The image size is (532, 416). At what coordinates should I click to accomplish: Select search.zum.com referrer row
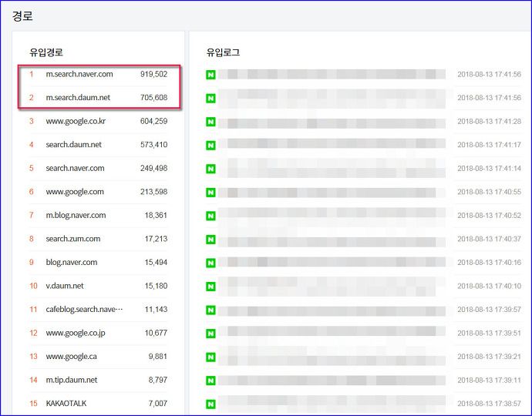(x=99, y=239)
